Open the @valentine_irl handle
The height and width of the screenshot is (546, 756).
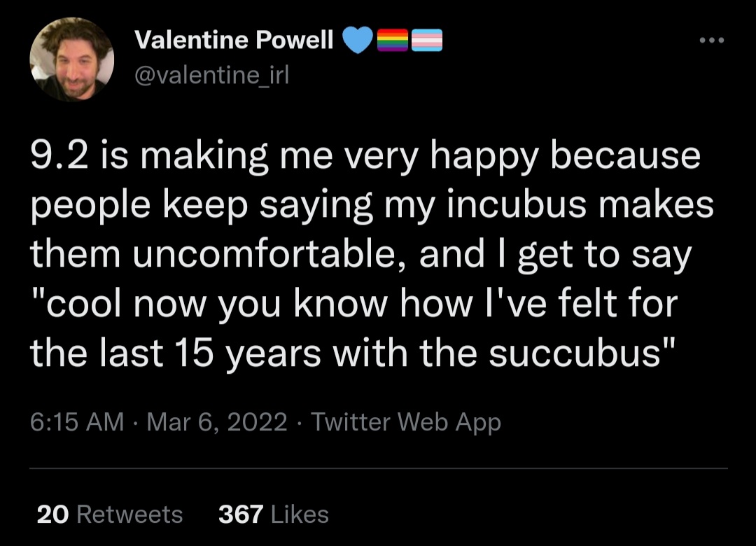pyautogui.click(x=211, y=75)
